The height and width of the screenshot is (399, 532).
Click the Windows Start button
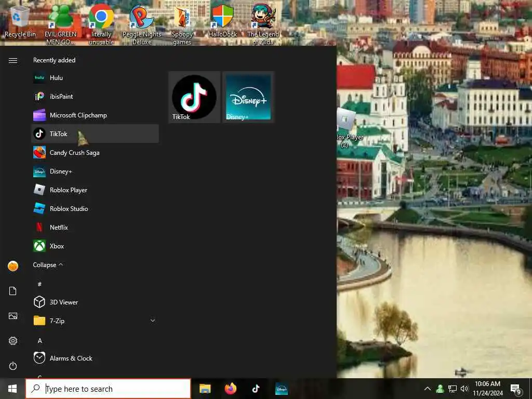(12, 389)
